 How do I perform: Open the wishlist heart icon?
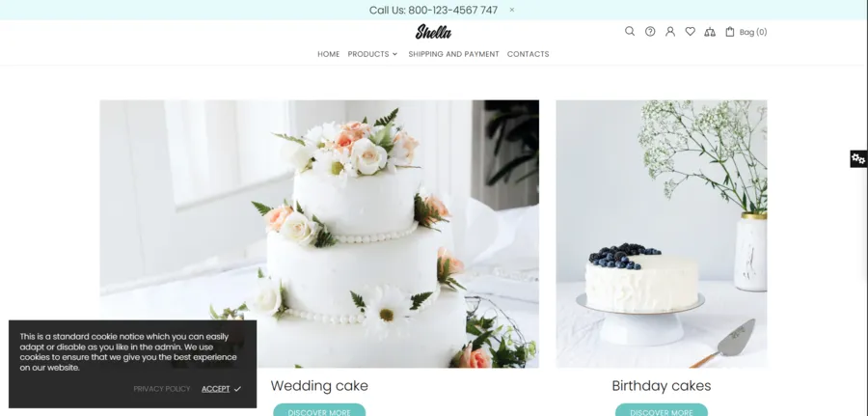click(690, 32)
